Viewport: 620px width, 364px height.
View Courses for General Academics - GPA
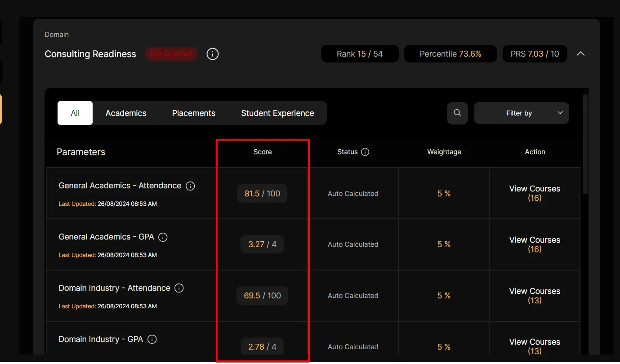coord(535,244)
